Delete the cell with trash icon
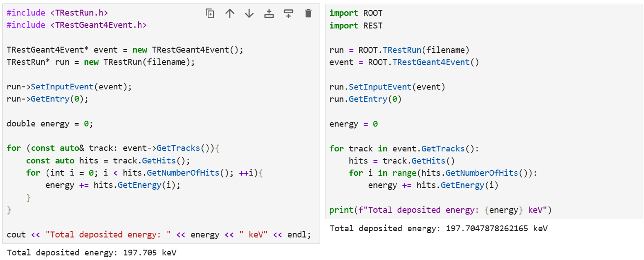This screenshot has height=260, width=644. pyautogui.click(x=308, y=14)
